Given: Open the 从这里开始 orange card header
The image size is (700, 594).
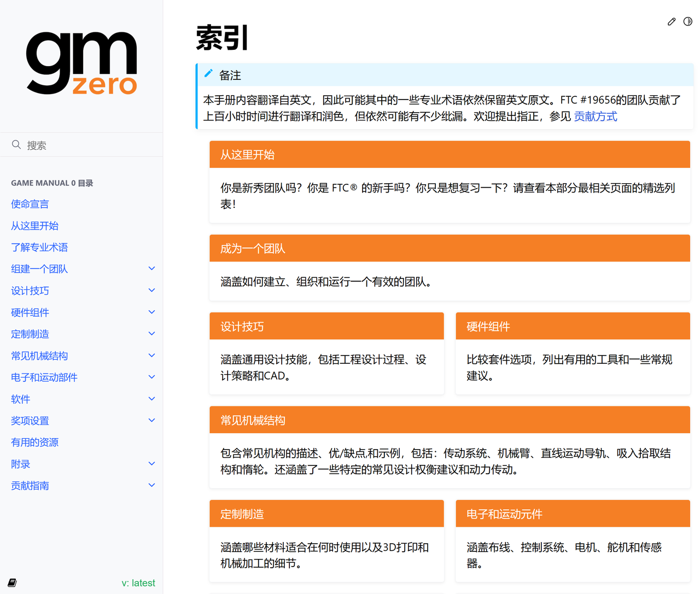Looking at the screenshot, I should coord(449,155).
